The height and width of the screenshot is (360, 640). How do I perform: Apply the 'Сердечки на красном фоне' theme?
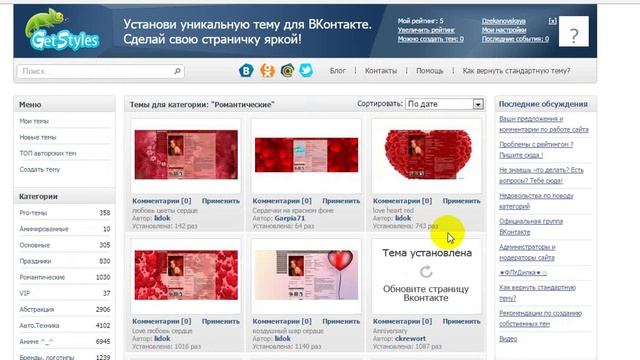[x=341, y=201]
